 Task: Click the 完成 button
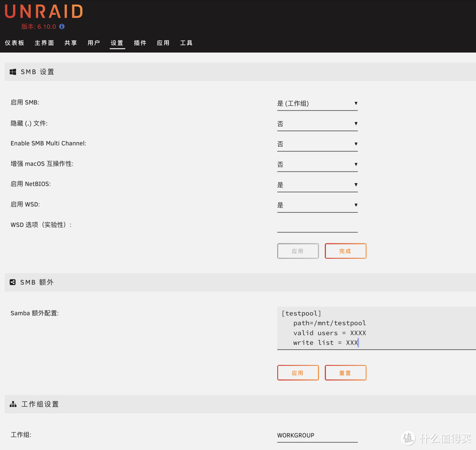click(346, 251)
